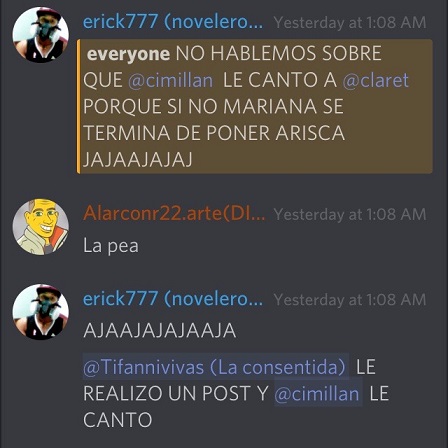Click the 'REALIZO UN POST Y' text

pyautogui.click(x=176, y=393)
